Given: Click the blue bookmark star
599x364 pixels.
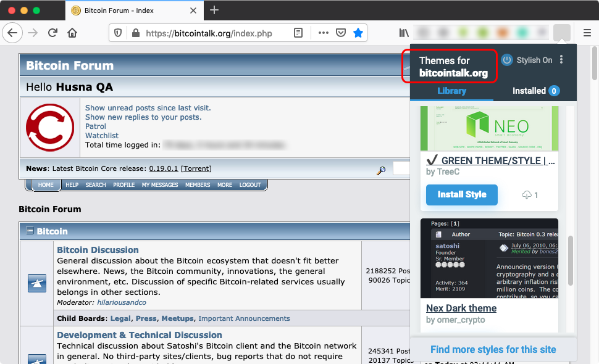Looking at the screenshot, I should tap(358, 33).
